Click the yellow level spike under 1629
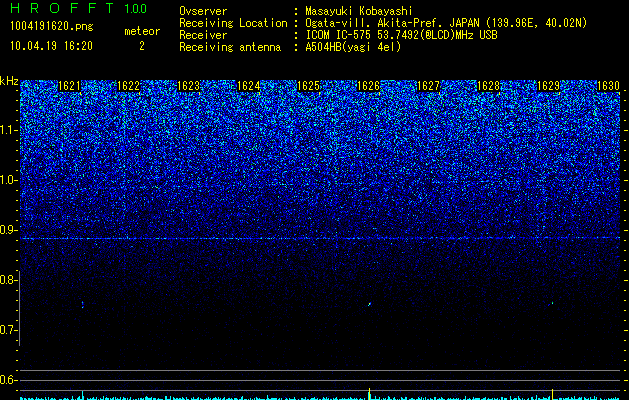Image resolution: width=629 pixels, height=400 pixels. click(552, 394)
